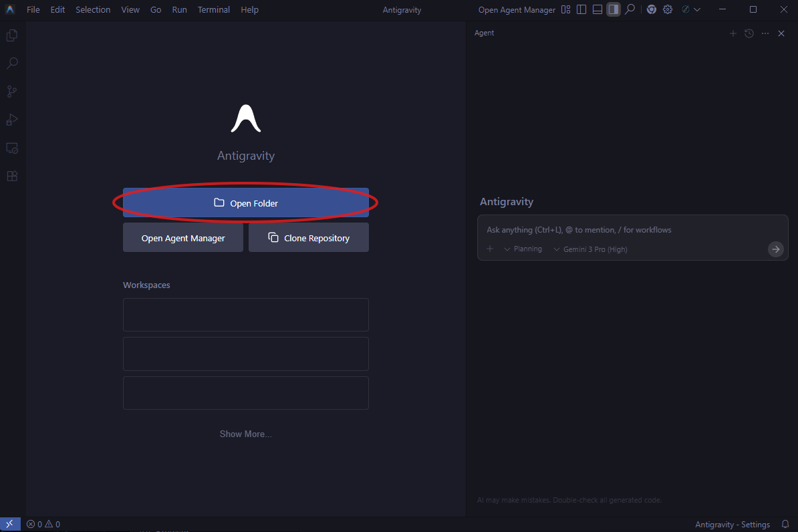Open the Chrome browser icon

point(652,9)
